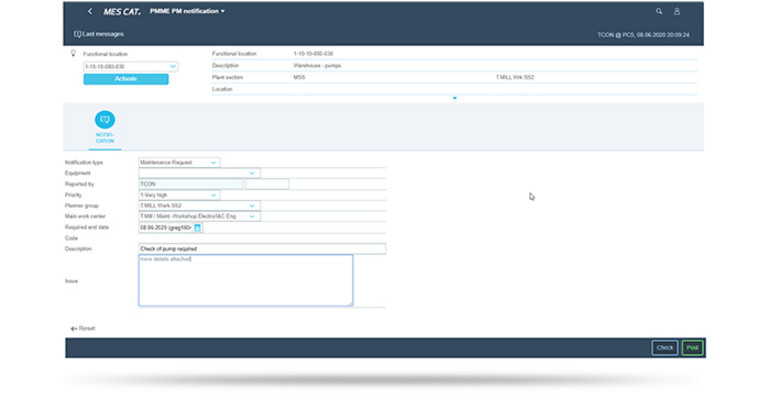770x400 pixels.
Task: Click the Warehouse - pumps description value
Action: coord(317,65)
